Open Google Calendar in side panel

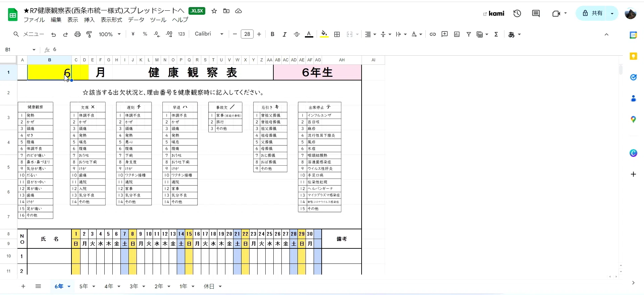[x=633, y=35]
